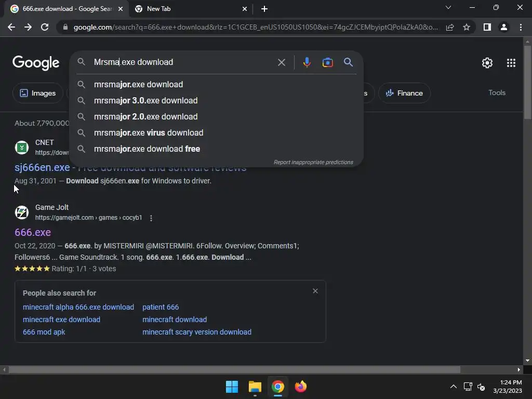This screenshot has height=399, width=532.
Task: Open the network status tray icon
Action: coord(468,387)
